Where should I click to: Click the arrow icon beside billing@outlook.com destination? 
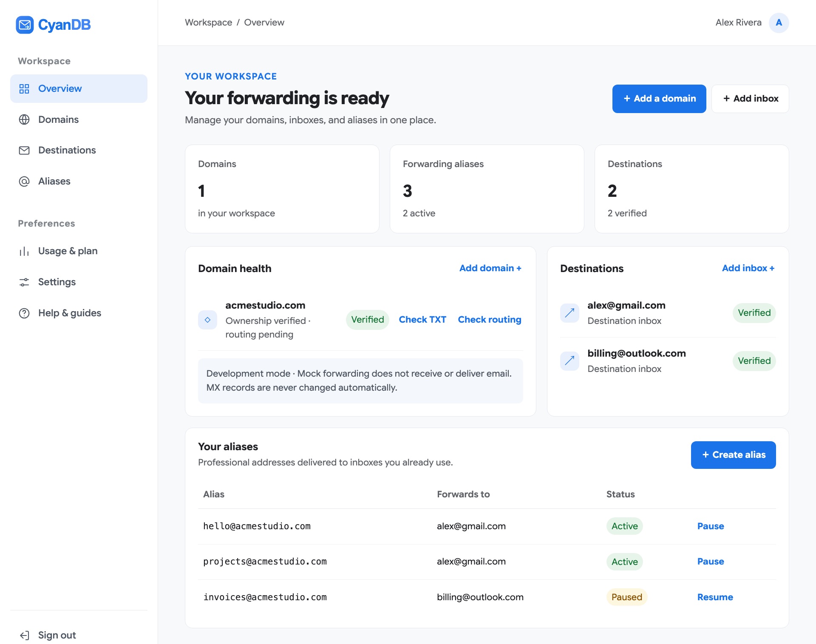569,361
